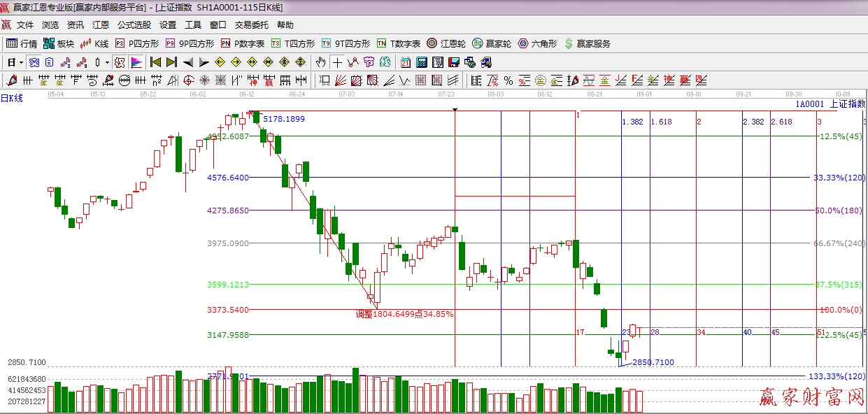Toggle the crosshair cursor mode
868x414 pixels.
point(337,62)
